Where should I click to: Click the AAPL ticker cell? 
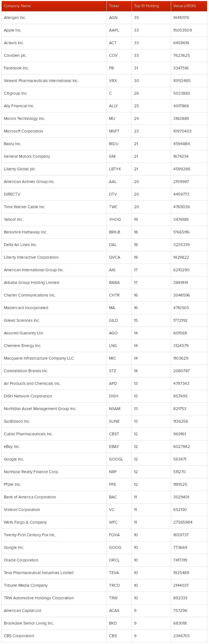(x=114, y=30)
